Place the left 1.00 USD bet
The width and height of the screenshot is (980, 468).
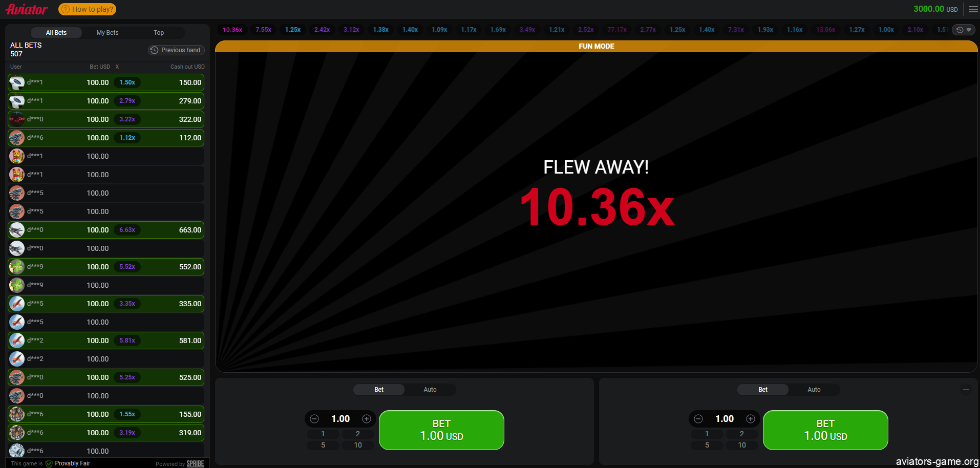(441, 430)
